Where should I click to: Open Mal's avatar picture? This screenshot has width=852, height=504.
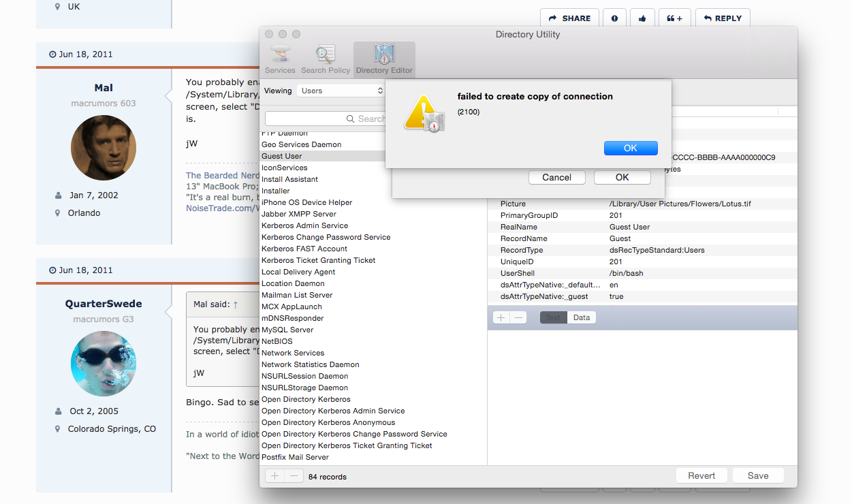click(104, 148)
